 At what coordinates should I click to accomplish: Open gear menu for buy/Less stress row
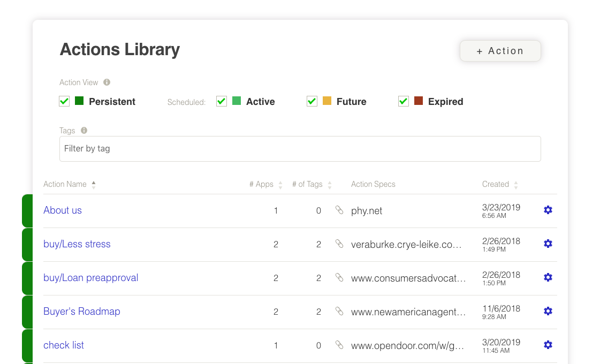click(548, 244)
